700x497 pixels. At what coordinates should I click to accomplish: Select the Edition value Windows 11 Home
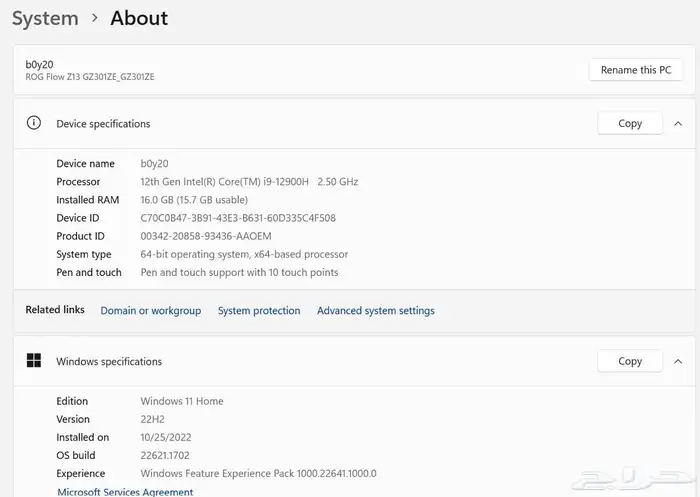pos(182,401)
